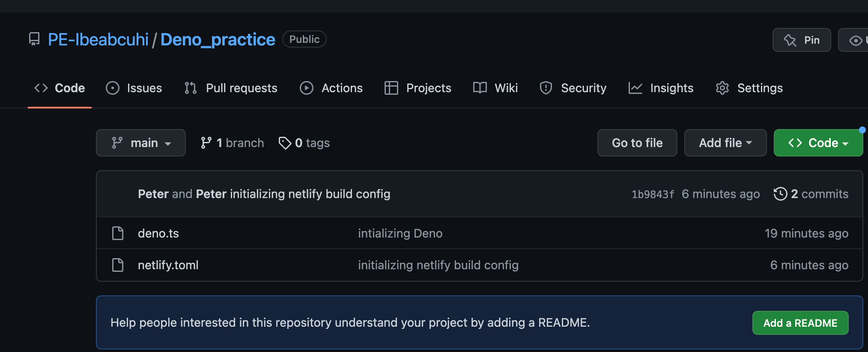The image size is (868, 352).
Task: Click the Go to file button
Action: click(x=637, y=143)
